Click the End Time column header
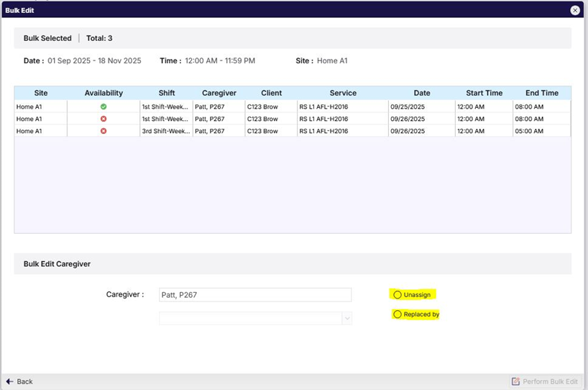 [x=541, y=93]
